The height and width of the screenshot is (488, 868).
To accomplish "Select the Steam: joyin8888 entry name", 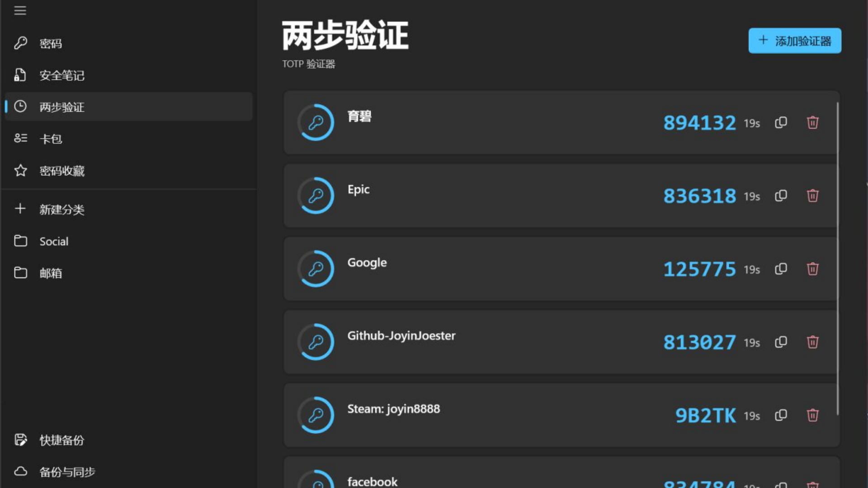I will [393, 409].
